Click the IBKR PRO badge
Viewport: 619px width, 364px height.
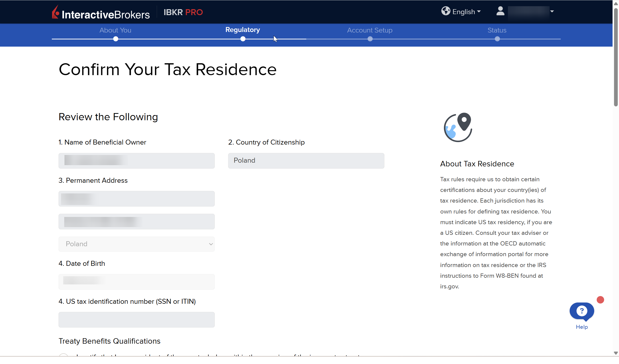click(183, 12)
